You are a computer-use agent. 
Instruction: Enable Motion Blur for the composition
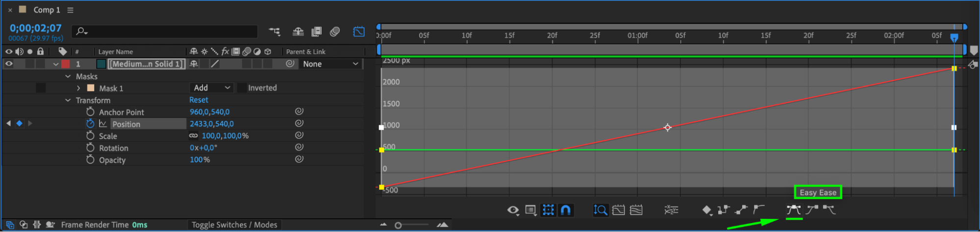pyautogui.click(x=335, y=32)
